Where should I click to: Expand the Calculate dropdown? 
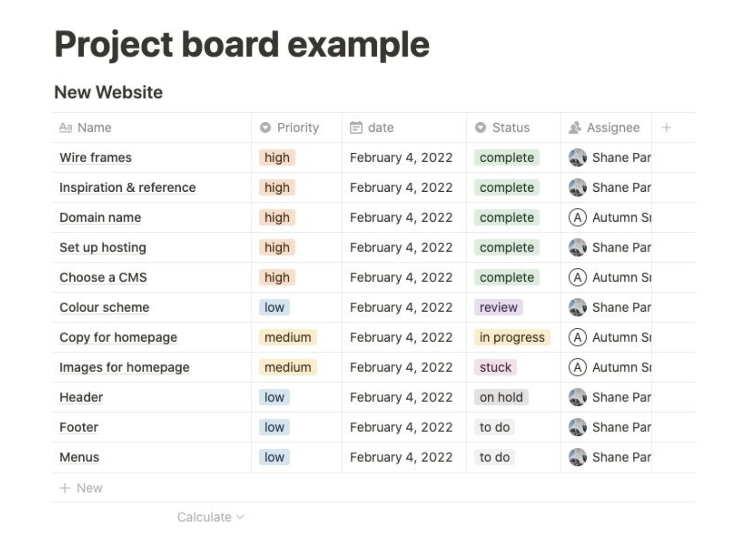click(x=210, y=517)
